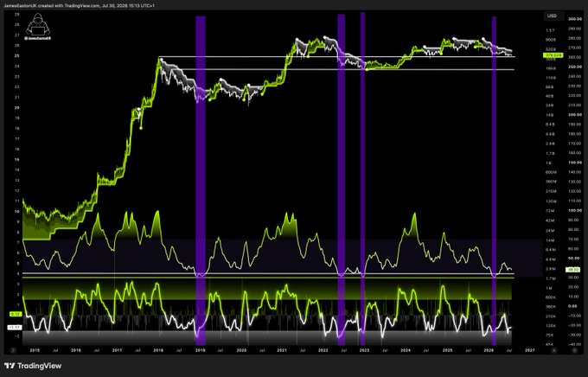Click the '2025' label on the time axis
The height and width of the screenshot is (377, 588).
[447, 350]
